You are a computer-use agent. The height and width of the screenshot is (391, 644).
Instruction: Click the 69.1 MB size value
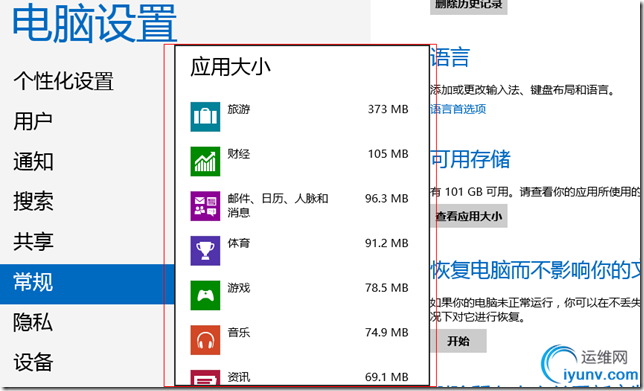387,377
